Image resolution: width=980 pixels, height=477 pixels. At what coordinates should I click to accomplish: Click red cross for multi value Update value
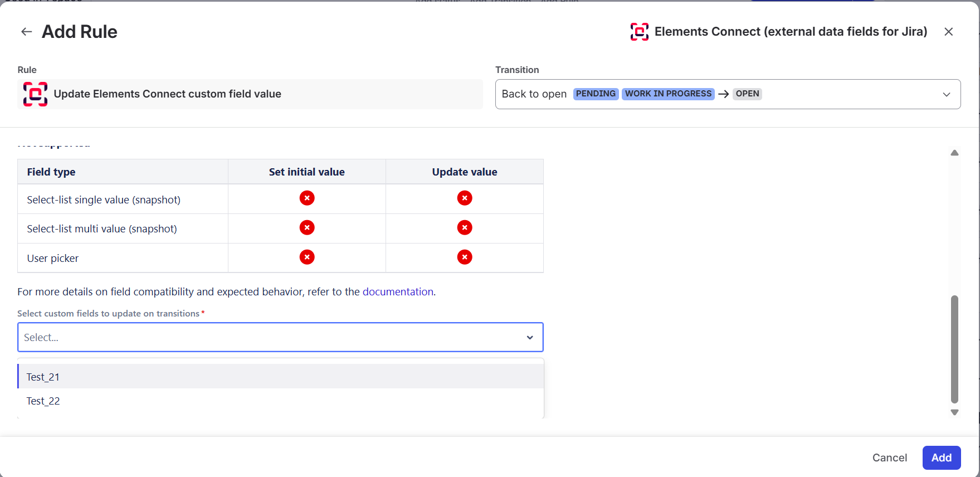(x=465, y=227)
